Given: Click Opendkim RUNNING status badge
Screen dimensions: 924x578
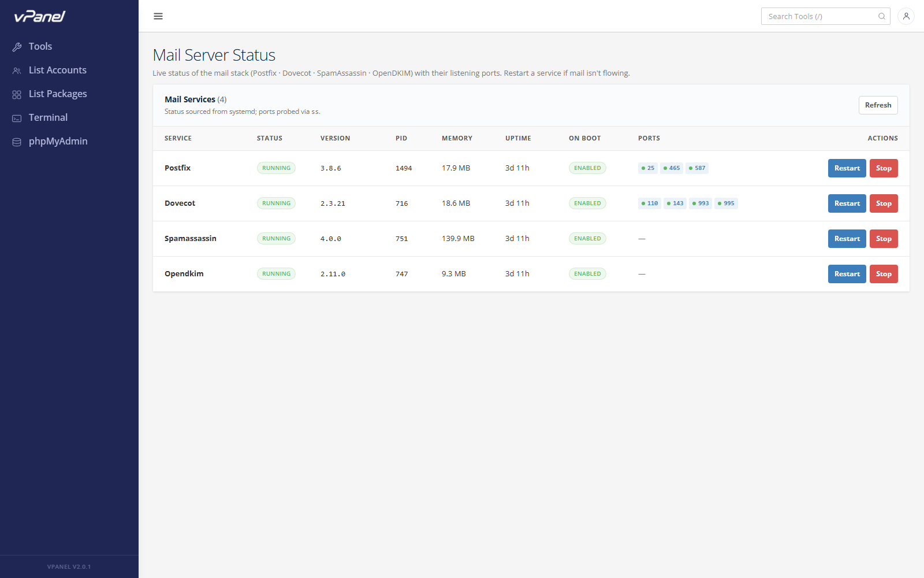Looking at the screenshot, I should (x=276, y=274).
